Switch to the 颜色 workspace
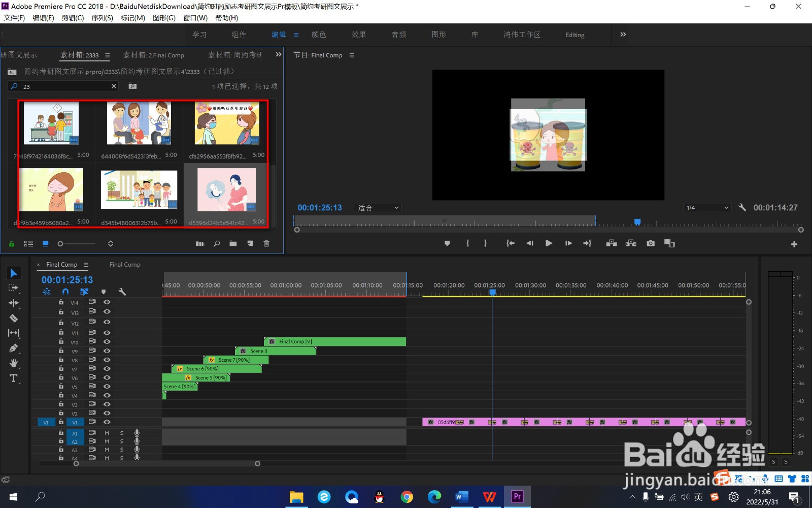 (x=319, y=35)
